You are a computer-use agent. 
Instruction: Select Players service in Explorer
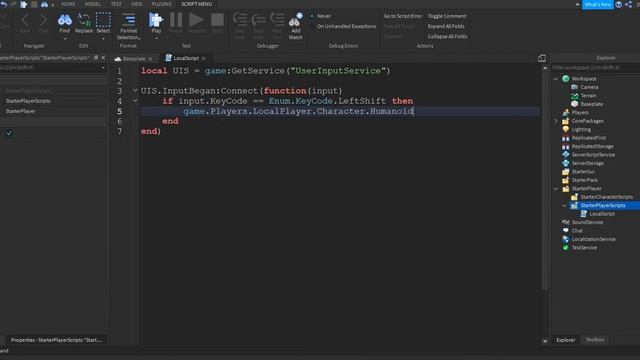click(580, 112)
